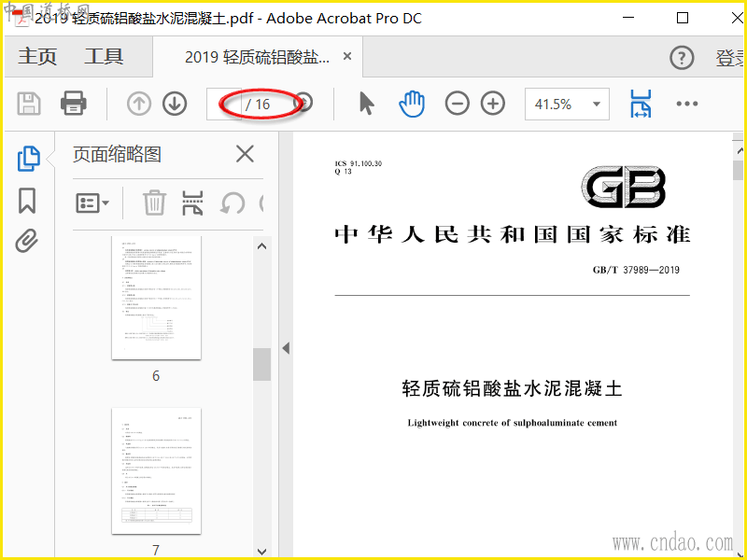Open the page thumbnails panel icon

[x=28, y=159]
